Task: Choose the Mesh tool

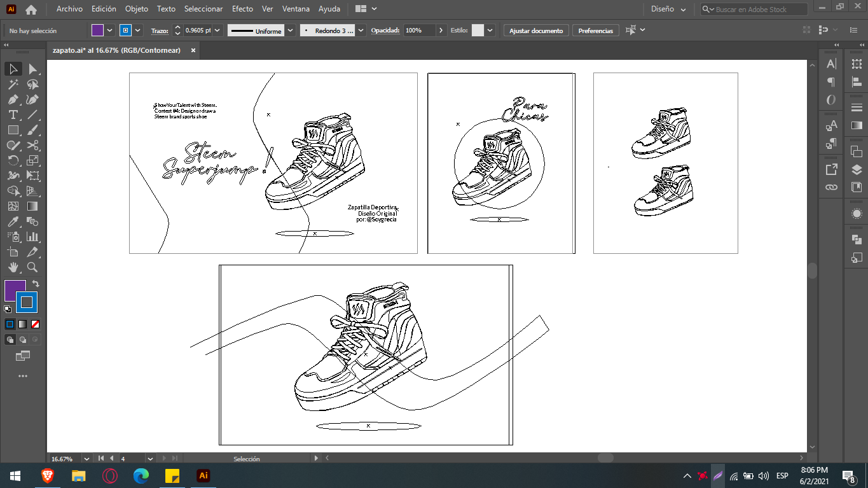Action: coord(13,206)
